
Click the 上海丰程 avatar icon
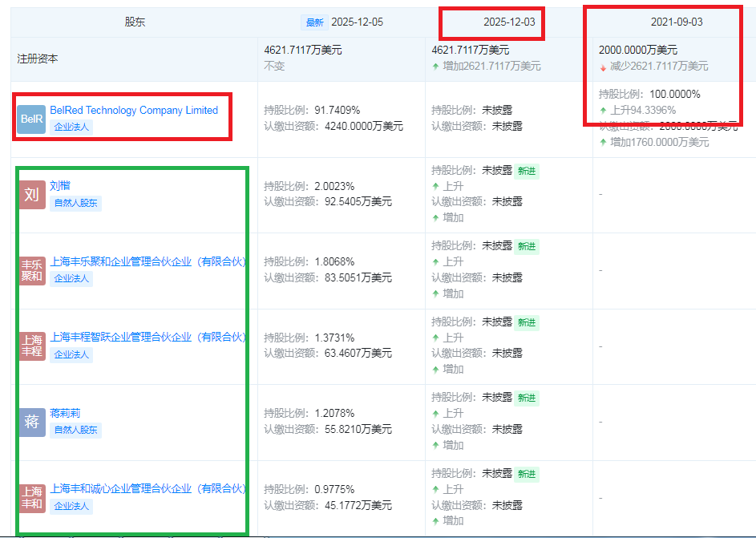click(30, 345)
